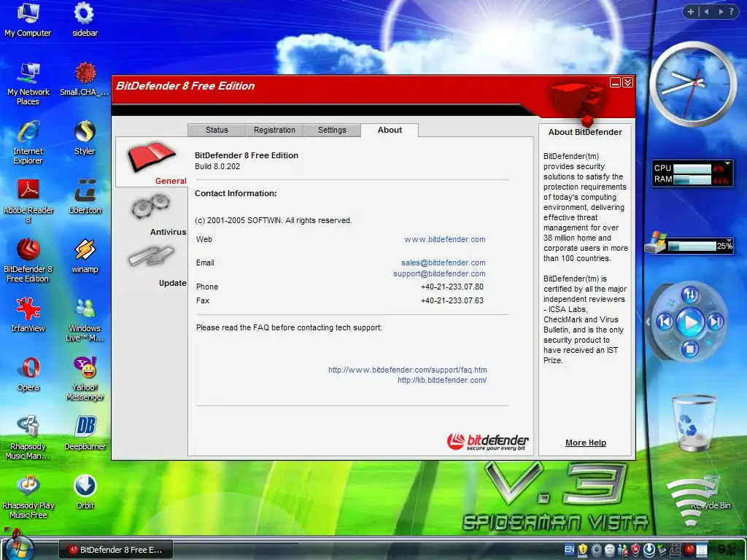The image size is (747, 560).
Task: Select the Small.CHA red virus icon
Action: [x=85, y=79]
